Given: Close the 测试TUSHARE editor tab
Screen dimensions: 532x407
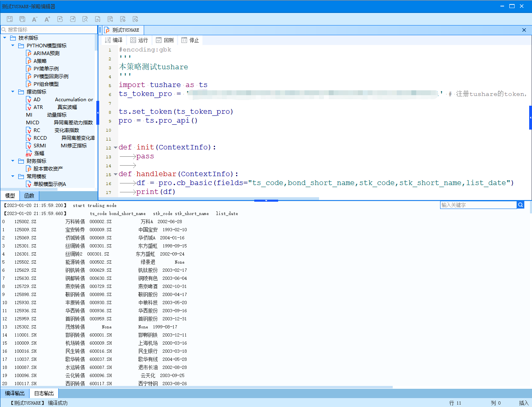Looking at the screenshot, I should click(x=524, y=30).
